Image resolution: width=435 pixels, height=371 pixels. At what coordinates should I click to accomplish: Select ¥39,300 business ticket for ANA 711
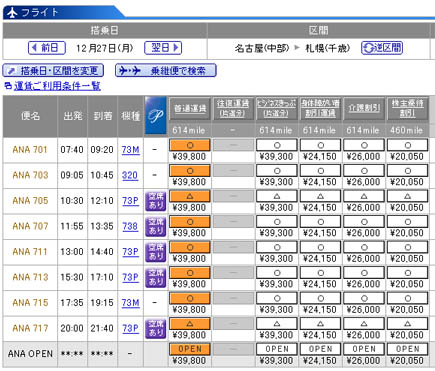tap(277, 247)
